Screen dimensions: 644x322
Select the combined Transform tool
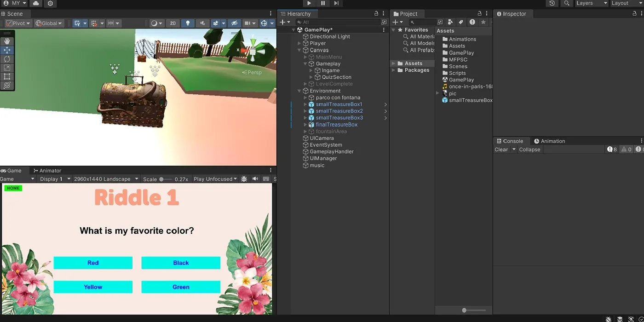(x=7, y=85)
